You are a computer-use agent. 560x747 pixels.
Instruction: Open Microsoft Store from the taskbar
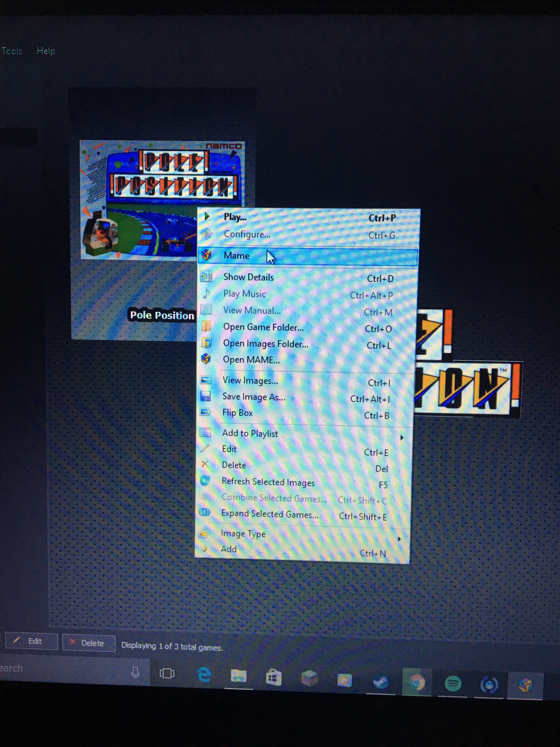pyautogui.click(x=274, y=677)
